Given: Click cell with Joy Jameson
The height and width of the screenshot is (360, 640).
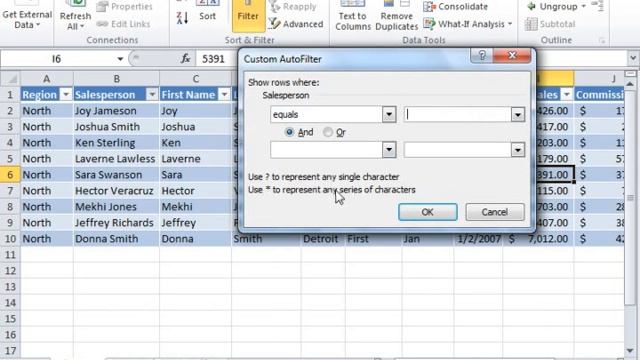Looking at the screenshot, I should coord(116,111).
